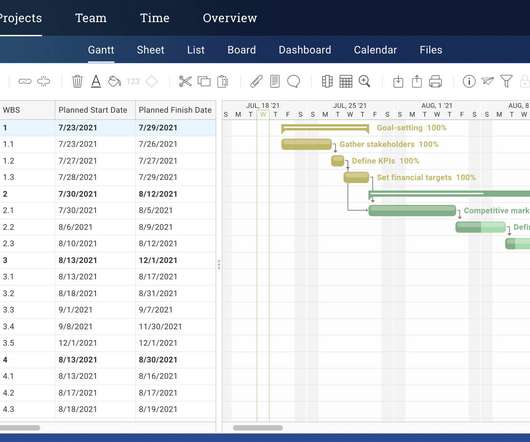
Task: Open the filter funnel icon
Action: [x=506, y=81]
